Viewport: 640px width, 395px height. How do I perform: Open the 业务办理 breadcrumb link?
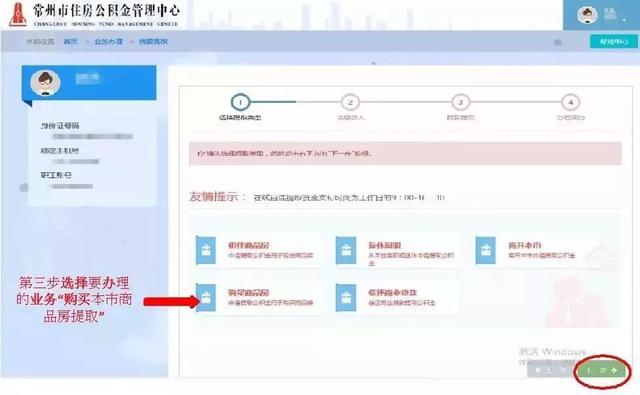[109, 42]
